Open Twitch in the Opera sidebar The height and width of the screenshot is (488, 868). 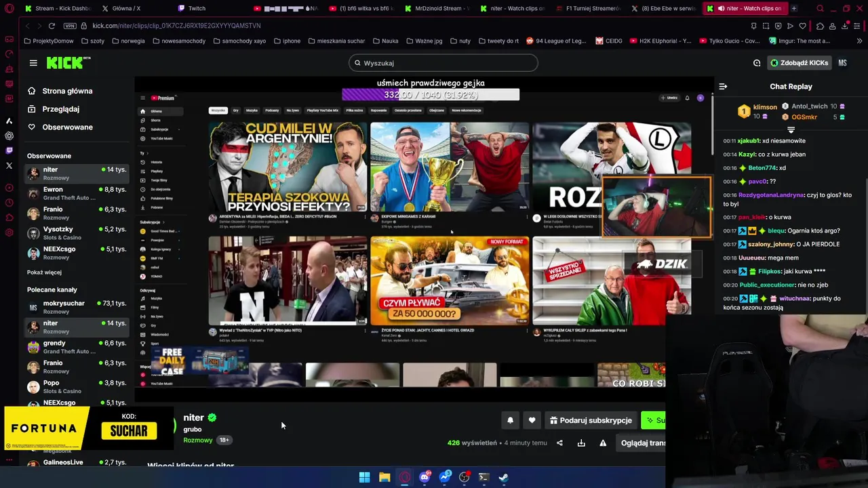coord(9,150)
